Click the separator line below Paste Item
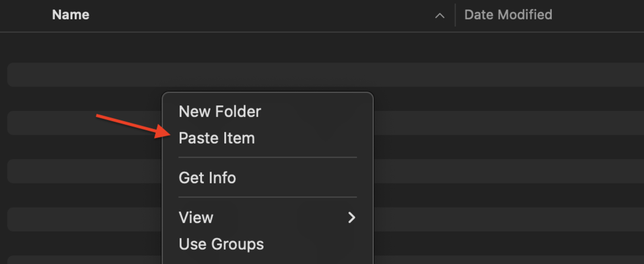Screen dimensions: 644x264 click(x=267, y=157)
